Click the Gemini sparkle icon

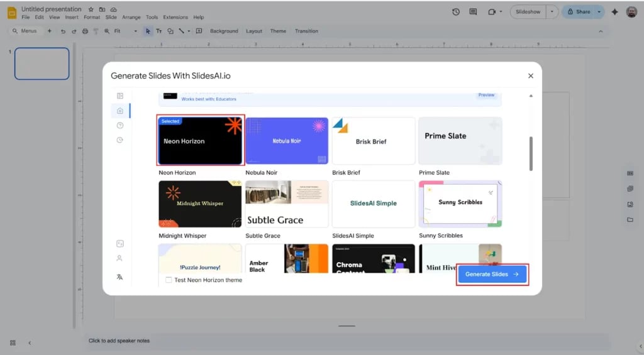[x=614, y=12]
